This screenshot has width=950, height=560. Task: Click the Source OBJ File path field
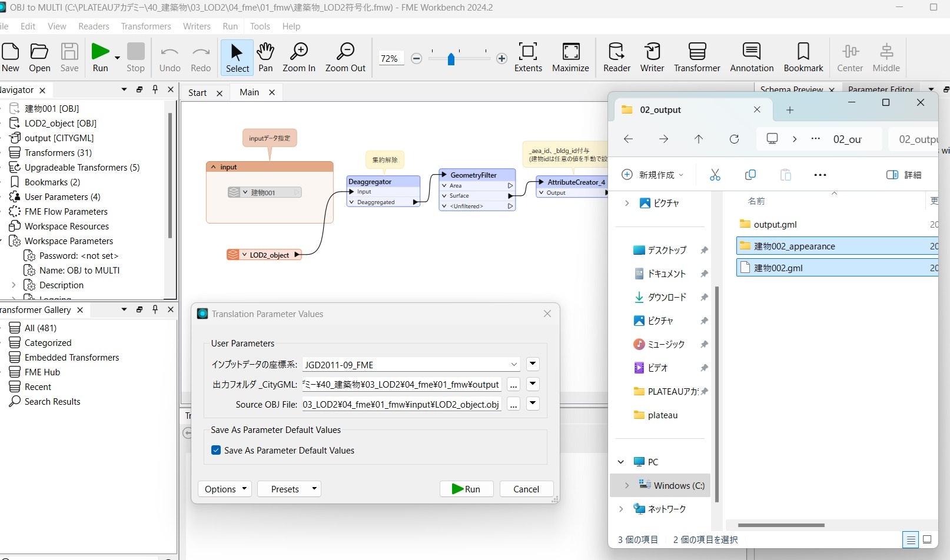(x=401, y=404)
